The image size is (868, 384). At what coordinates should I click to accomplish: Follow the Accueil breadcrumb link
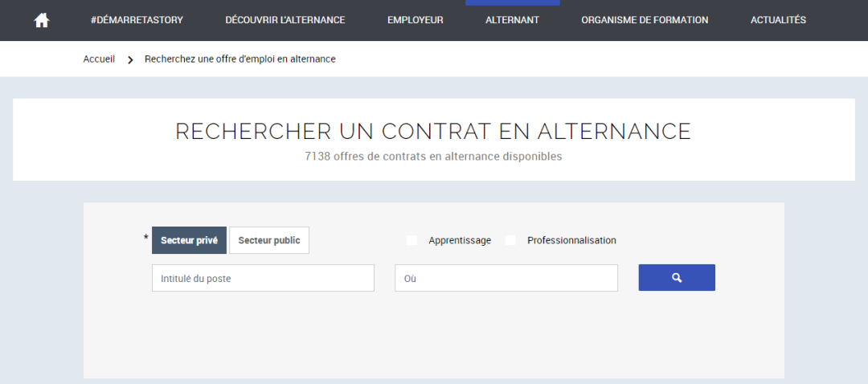(x=99, y=59)
